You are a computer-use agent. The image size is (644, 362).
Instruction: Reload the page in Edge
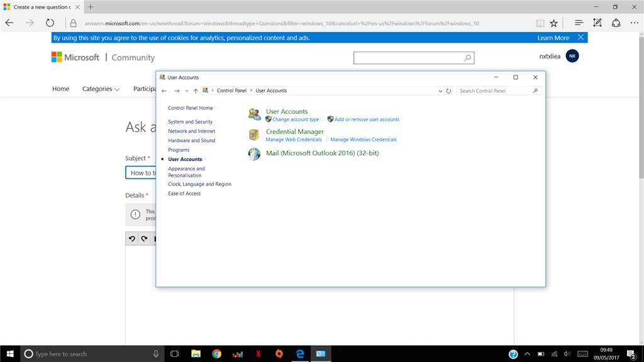click(50, 23)
